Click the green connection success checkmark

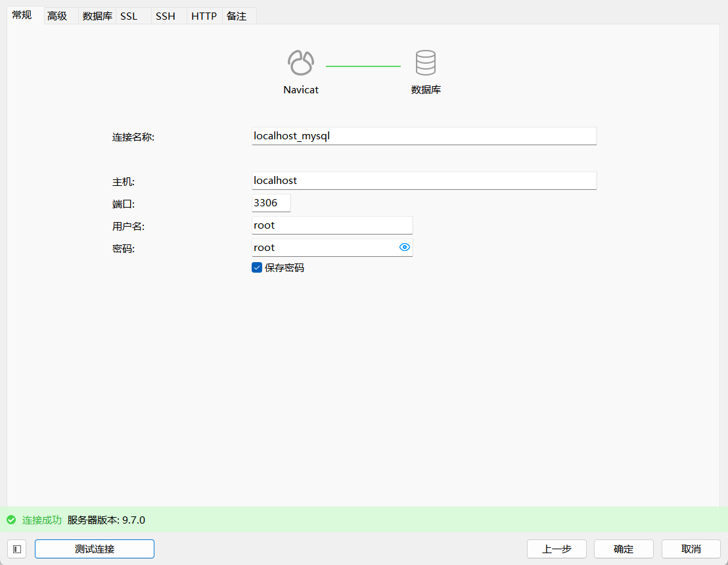(x=11, y=520)
